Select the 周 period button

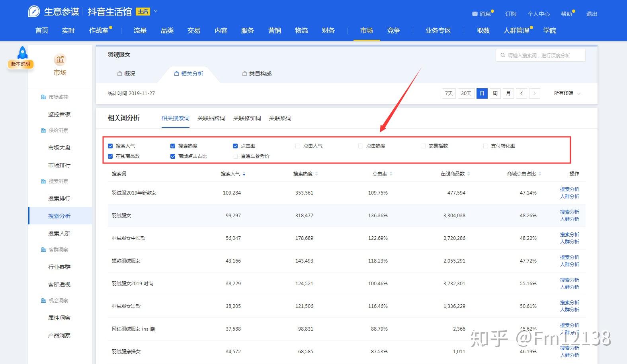pyautogui.click(x=495, y=93)
